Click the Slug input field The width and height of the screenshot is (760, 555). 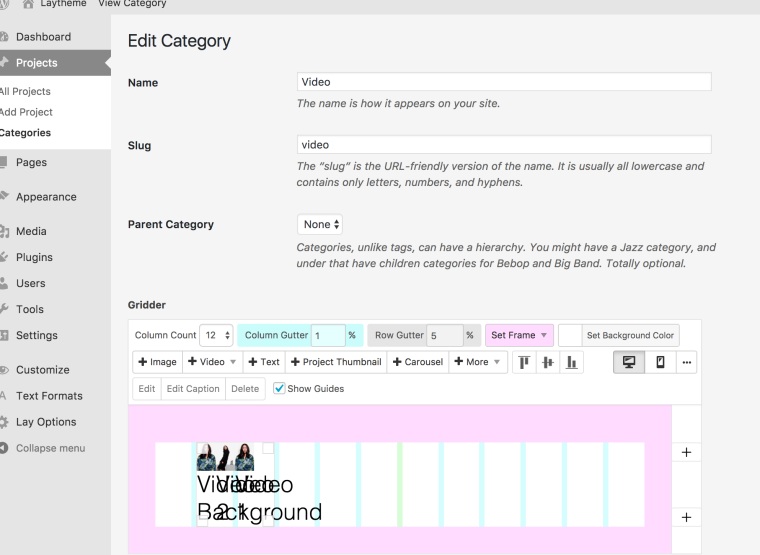pos(504,145)
